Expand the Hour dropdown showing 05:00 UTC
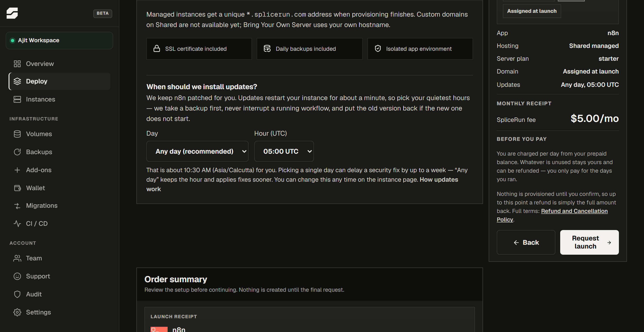This screenshot has height=332, width=644. tap(284, 151)
